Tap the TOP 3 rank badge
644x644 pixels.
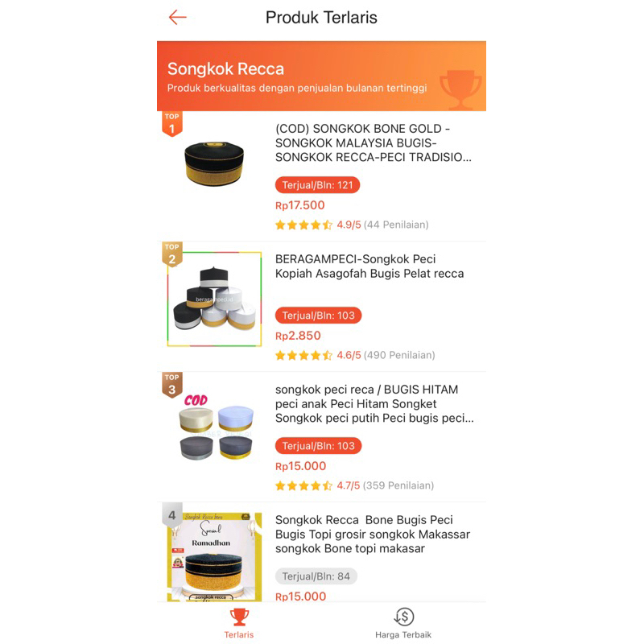[172, 385]
